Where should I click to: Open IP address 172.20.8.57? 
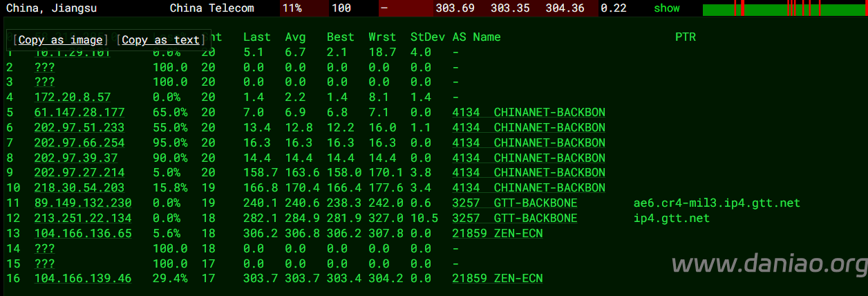[x=72, y=98]
